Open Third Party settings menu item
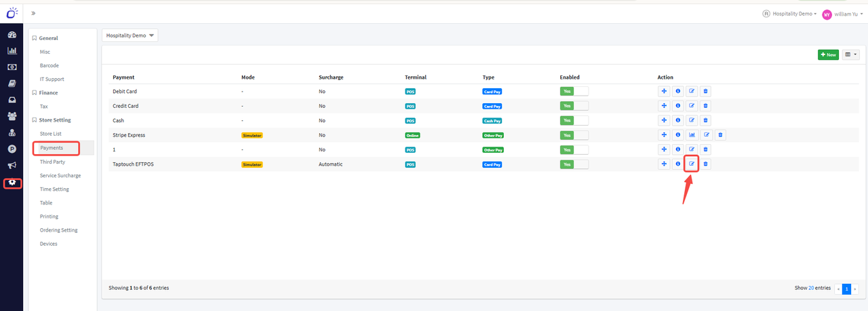The image size is (868, 311). tap(52, 162)
